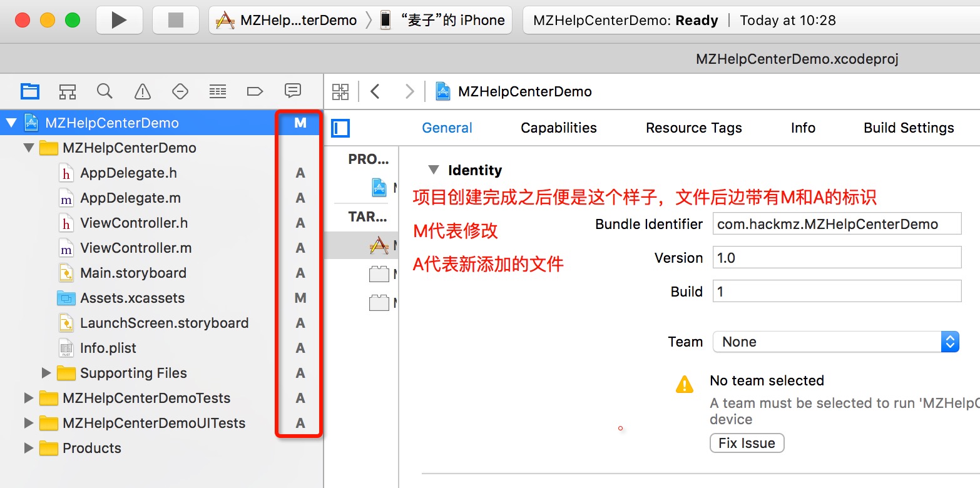
Task: Open the Test navigator diamond icon
Action: [x=180, y=91]
